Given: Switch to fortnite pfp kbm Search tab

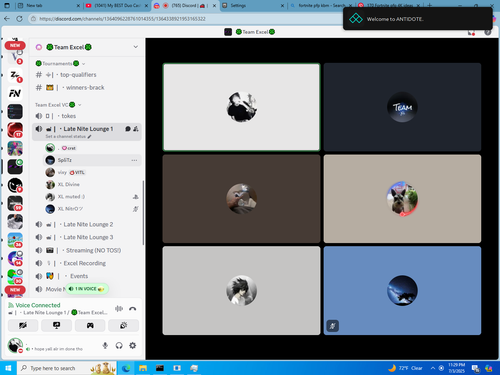Looking at the screenshot, I should [x=322, y=6].
